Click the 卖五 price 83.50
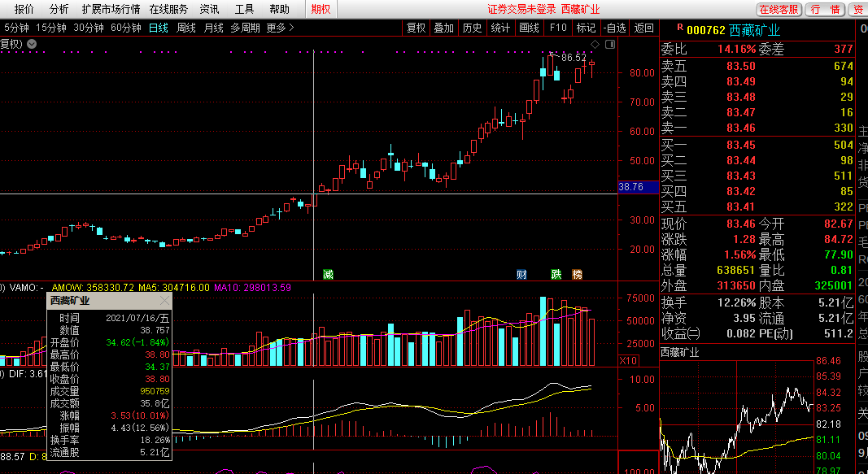 (x=740, y=66)
